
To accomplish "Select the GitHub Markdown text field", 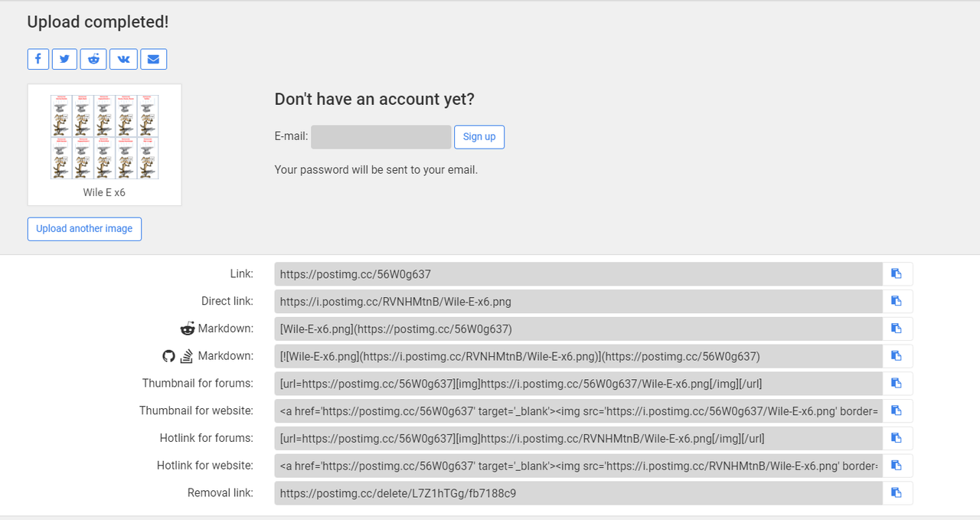I will 578,356.
